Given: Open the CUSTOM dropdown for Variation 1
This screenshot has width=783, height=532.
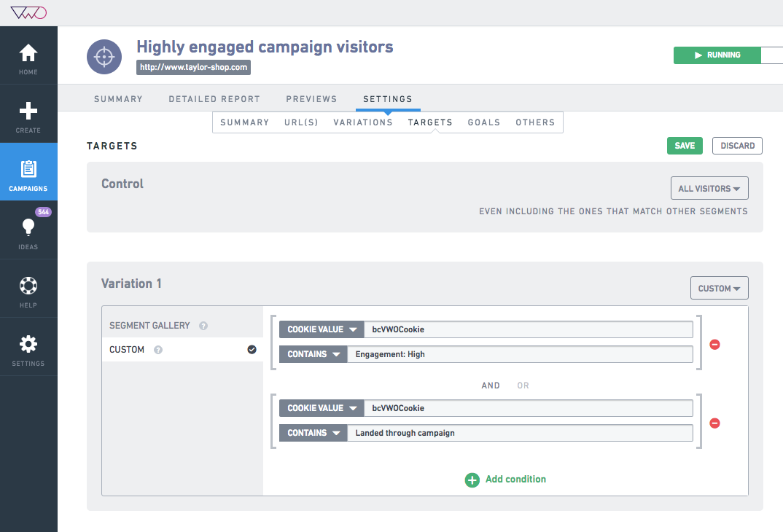Looking at the screenshot, I should point(719,288).
